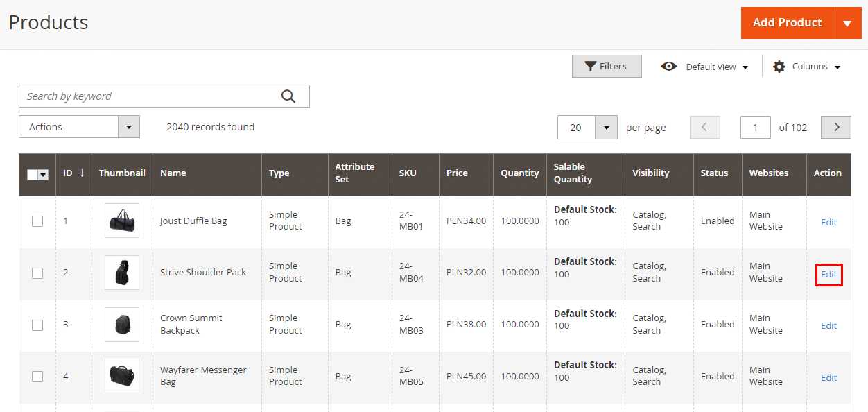Sort by the Price column header

(x=457, y=173)
